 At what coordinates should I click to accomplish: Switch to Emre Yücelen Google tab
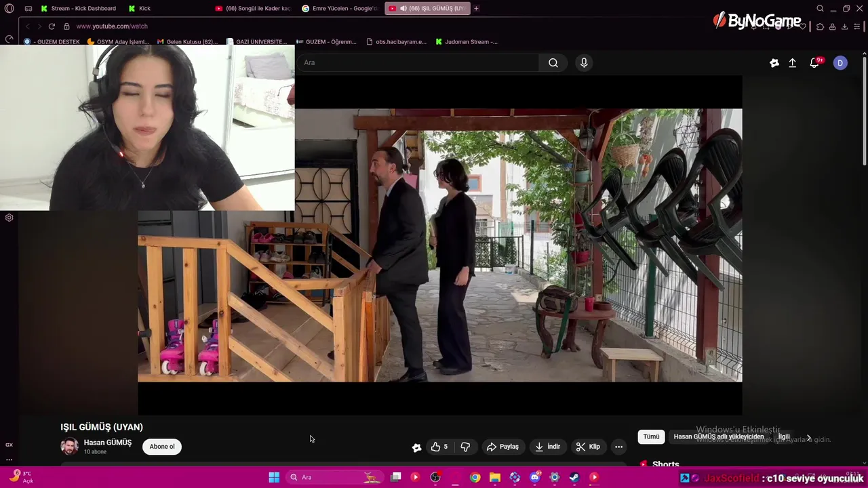[x=339, y=8]
